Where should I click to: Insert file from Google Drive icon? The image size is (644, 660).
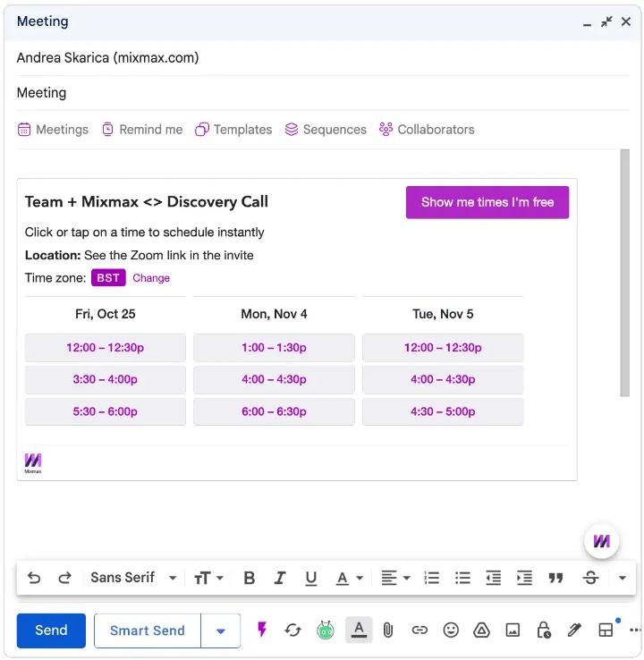481,630
